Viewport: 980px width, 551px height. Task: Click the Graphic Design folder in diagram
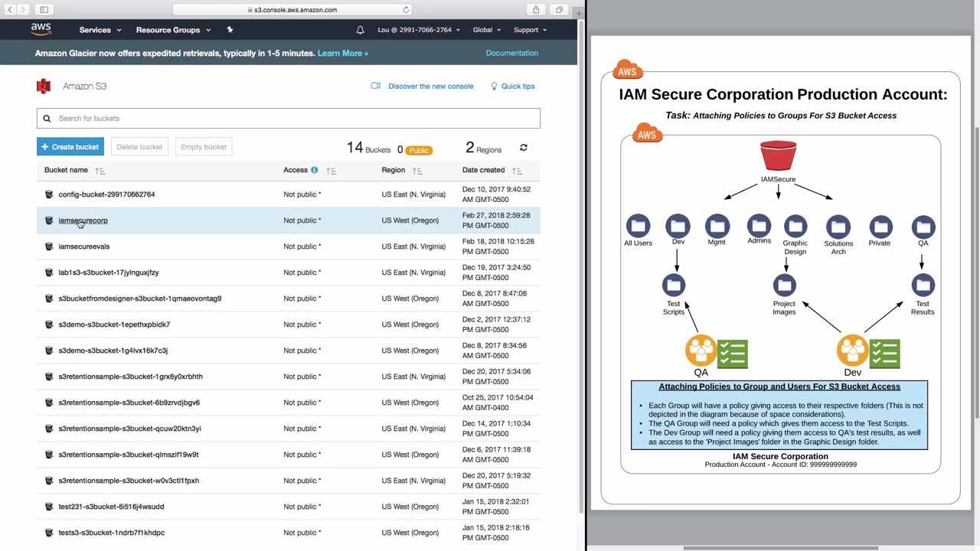pos(795,227)
